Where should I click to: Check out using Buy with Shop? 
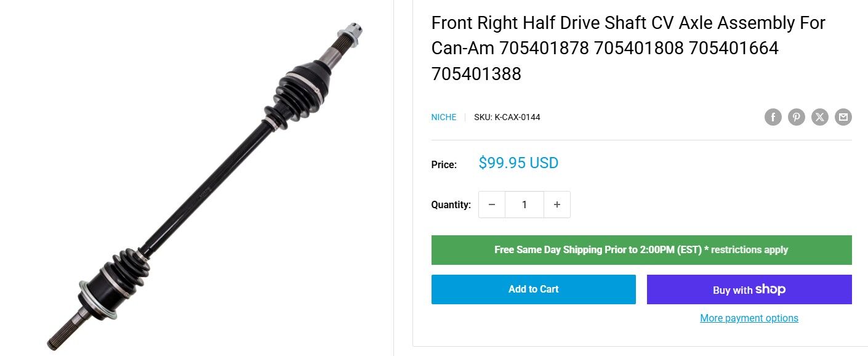(749, 289)
